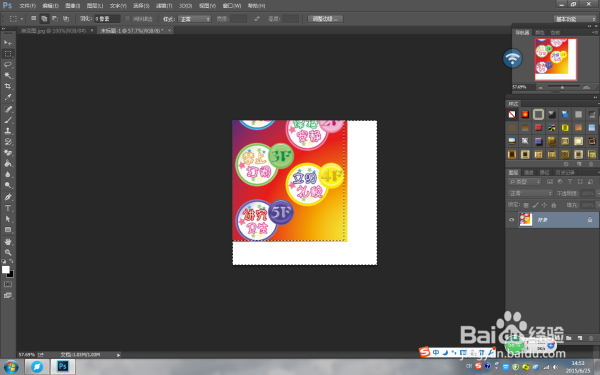Choose Add to selection mode button
This screenshot has height=375, width=600.
click(x=44, y=18)
